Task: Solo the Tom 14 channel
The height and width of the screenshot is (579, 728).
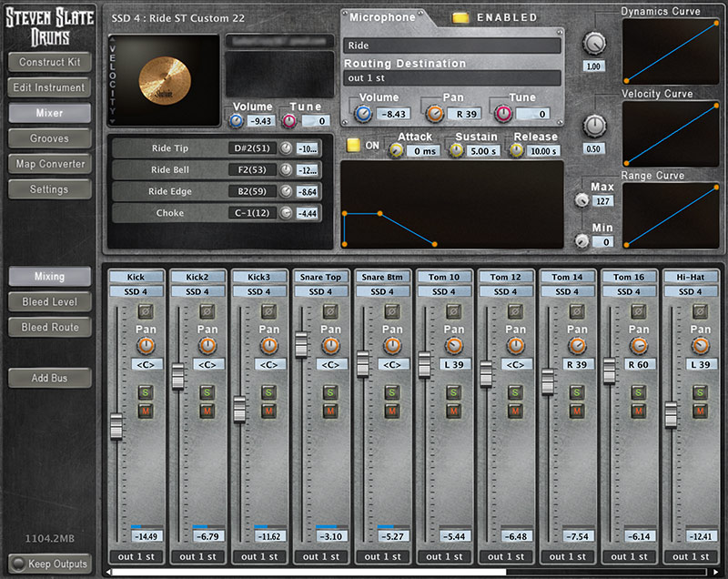Action: tap(577, 392)
